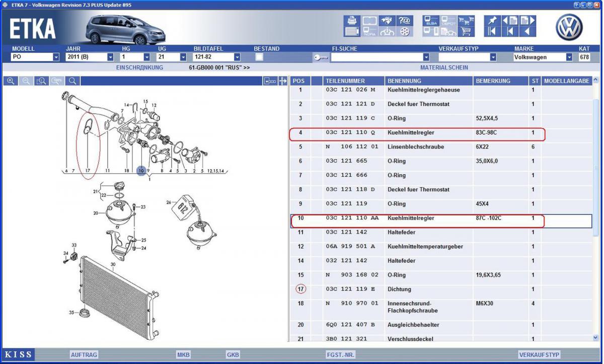Click the EINSCHRÄNKUNG label link
This screenshot has width=604, height=364.
139,67
